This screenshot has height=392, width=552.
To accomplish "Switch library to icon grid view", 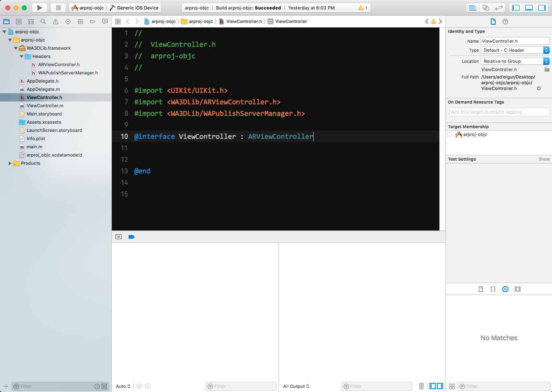I will [x=452, y=386].
